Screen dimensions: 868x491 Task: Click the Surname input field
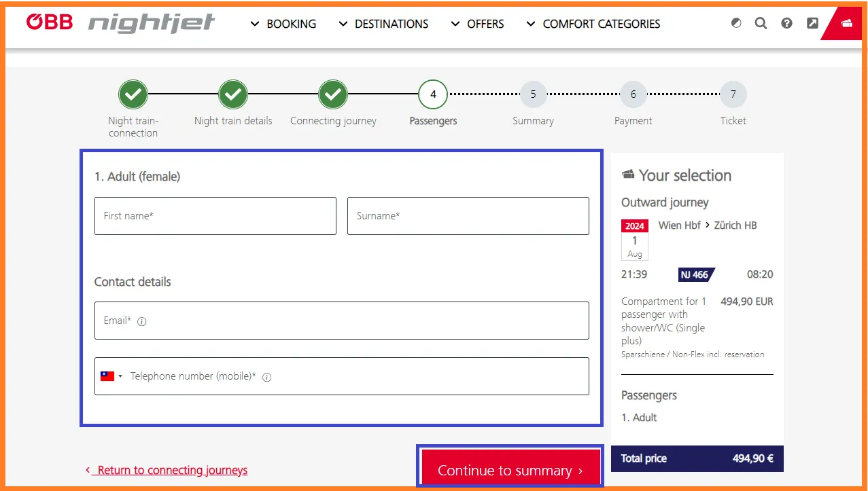(x=468, y=215)
